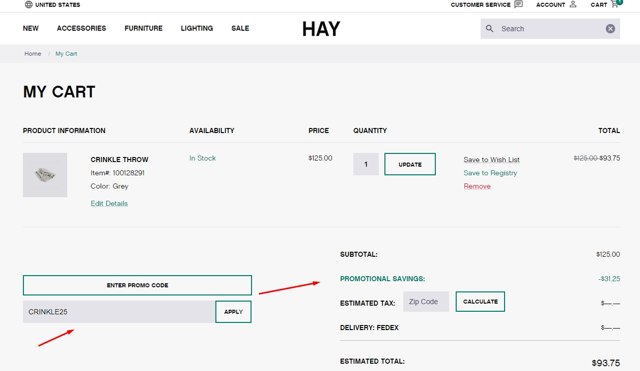Clear the search field with X icon

coord(610,29)
